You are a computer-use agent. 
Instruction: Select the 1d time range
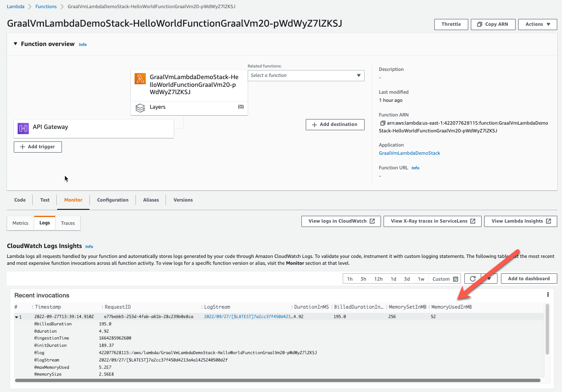(393, 279)
